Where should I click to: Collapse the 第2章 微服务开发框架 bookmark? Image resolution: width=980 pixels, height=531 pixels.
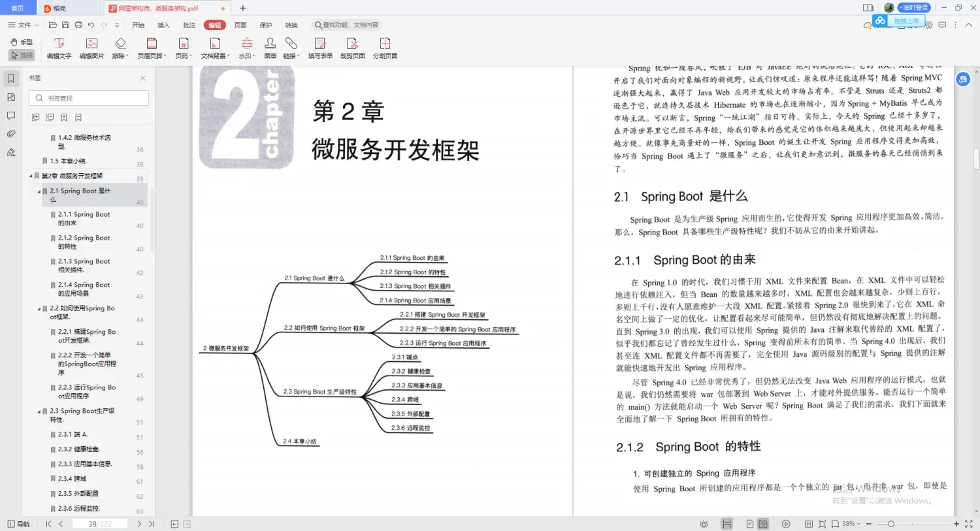31,176
